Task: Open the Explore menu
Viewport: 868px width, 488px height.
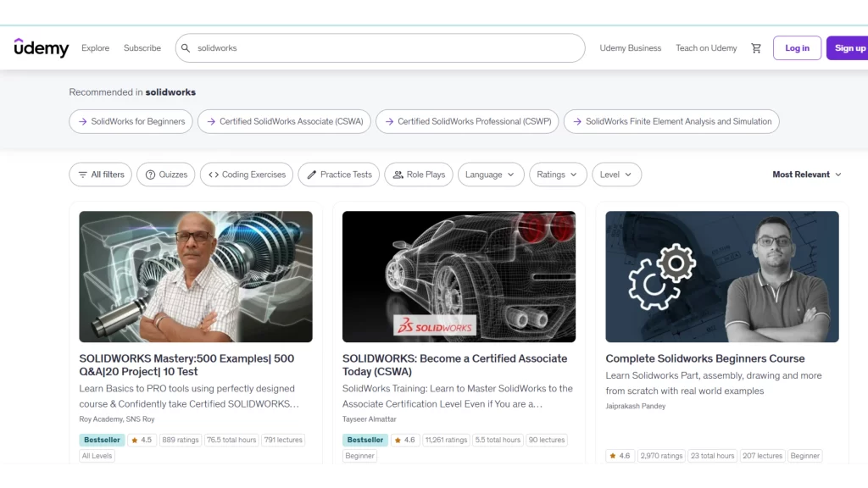Action: tap(95, 48)
